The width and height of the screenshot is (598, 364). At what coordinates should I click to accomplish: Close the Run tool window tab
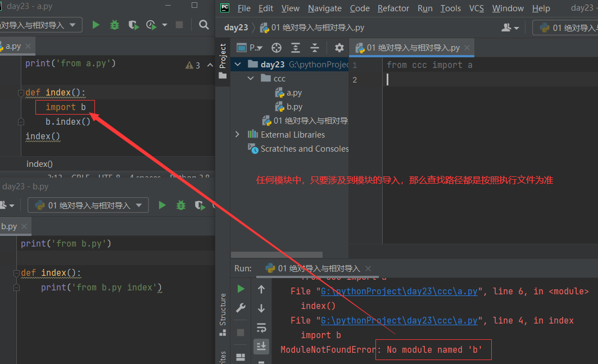click(x=368, y=269)
